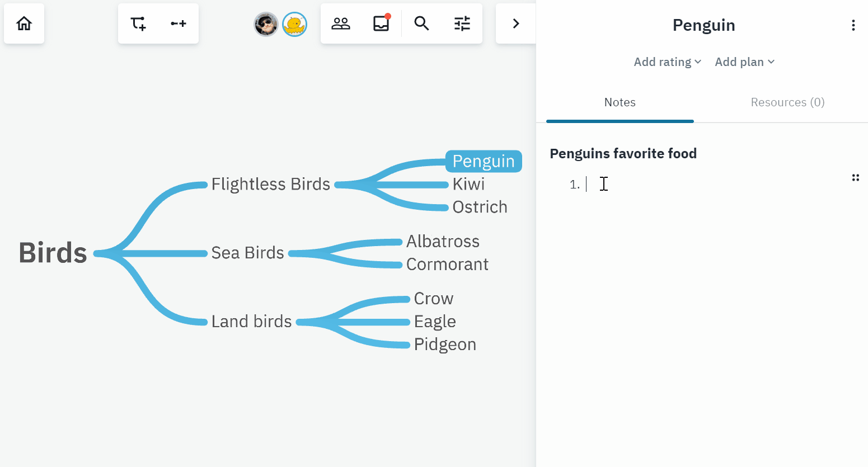Viewport: 868px width, 467px height.
Task: Open the Add plan dropdown
Action: coord(744,62)
